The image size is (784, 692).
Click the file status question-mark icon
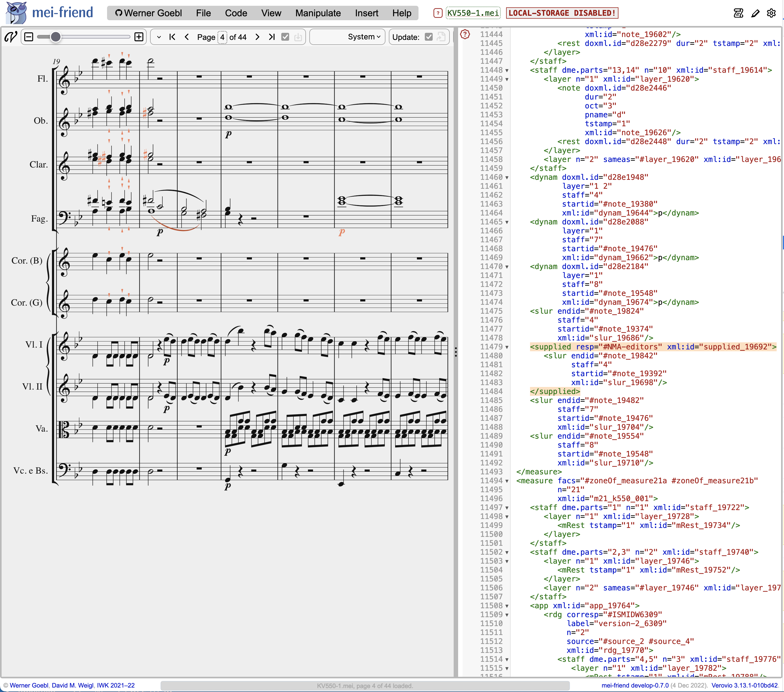[x=438, y=13]
